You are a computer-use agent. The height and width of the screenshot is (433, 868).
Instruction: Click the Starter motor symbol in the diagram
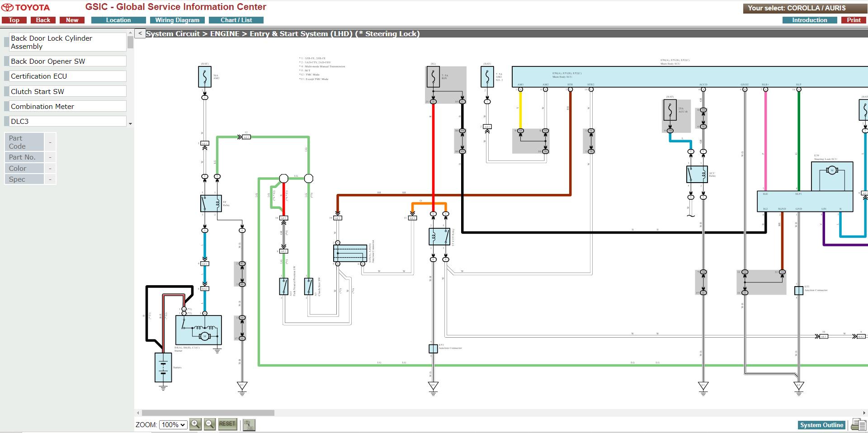[198, 330]
